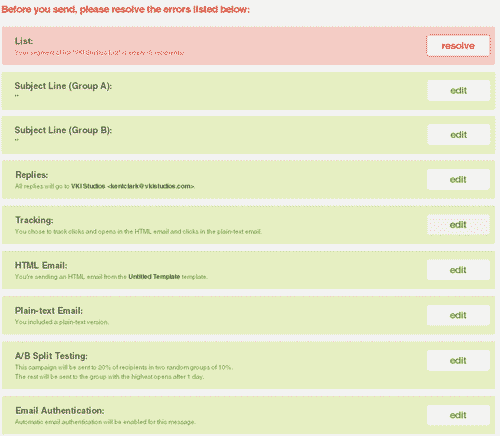Click the Email Authentication heading
Viewport: 500px width, 436px height.
(x=60, y=410)
